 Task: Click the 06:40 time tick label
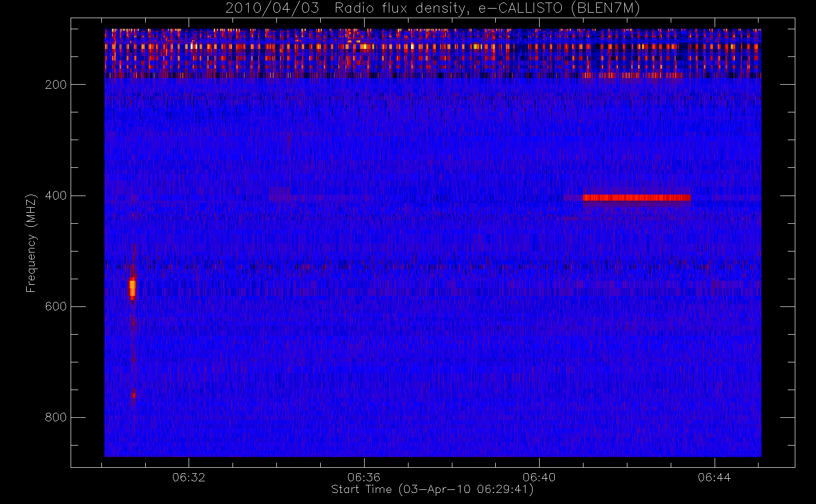pos(539,477)
